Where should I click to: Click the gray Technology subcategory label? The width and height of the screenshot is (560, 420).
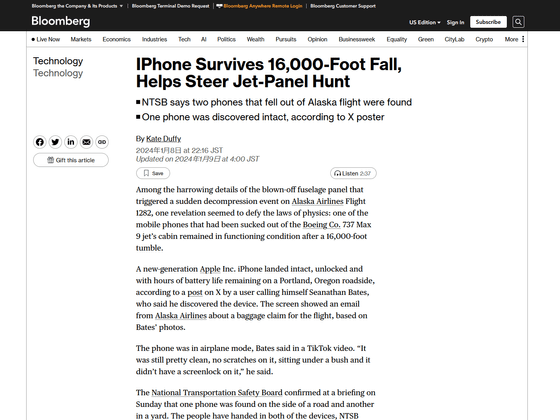pos(58,73)
